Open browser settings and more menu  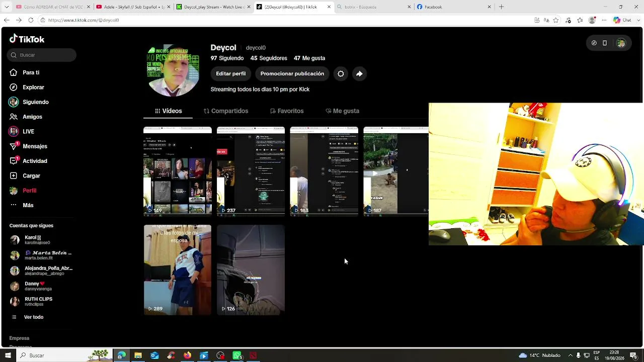click(604, 20)
